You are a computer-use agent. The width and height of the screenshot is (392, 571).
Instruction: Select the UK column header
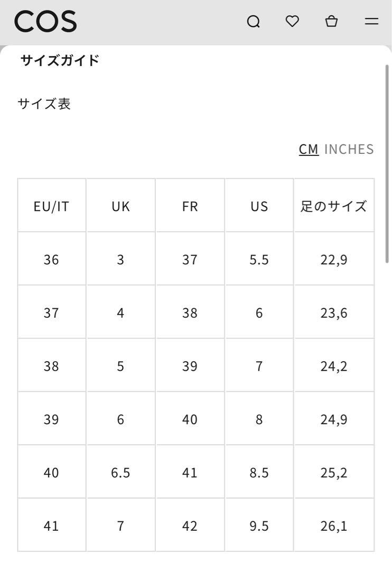120,206
